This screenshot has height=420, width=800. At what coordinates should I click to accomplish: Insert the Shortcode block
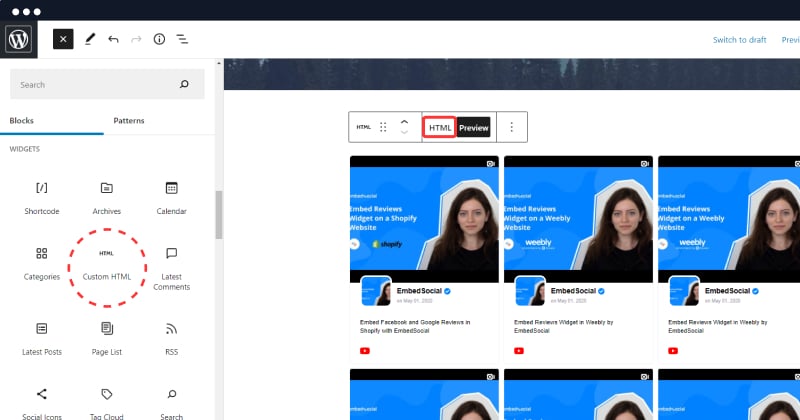pos(42,199)
